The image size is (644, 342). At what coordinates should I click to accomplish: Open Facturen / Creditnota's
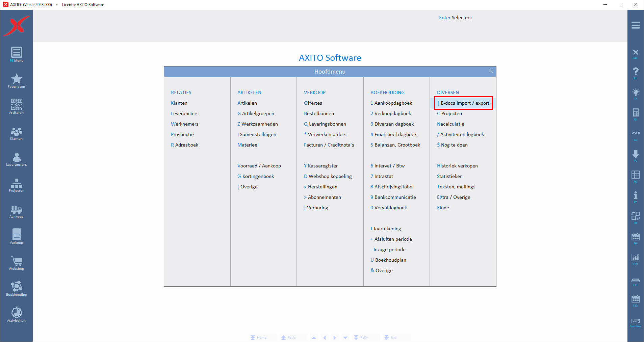[329, 145]
